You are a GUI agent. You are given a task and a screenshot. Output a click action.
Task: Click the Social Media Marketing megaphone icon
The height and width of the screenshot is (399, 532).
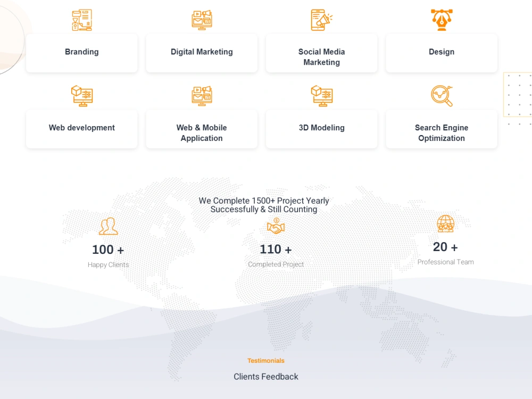322,20
